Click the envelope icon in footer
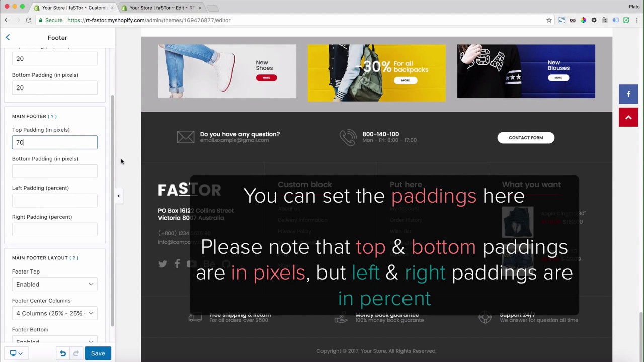The image size is (644, 362). tap(186, 137)
